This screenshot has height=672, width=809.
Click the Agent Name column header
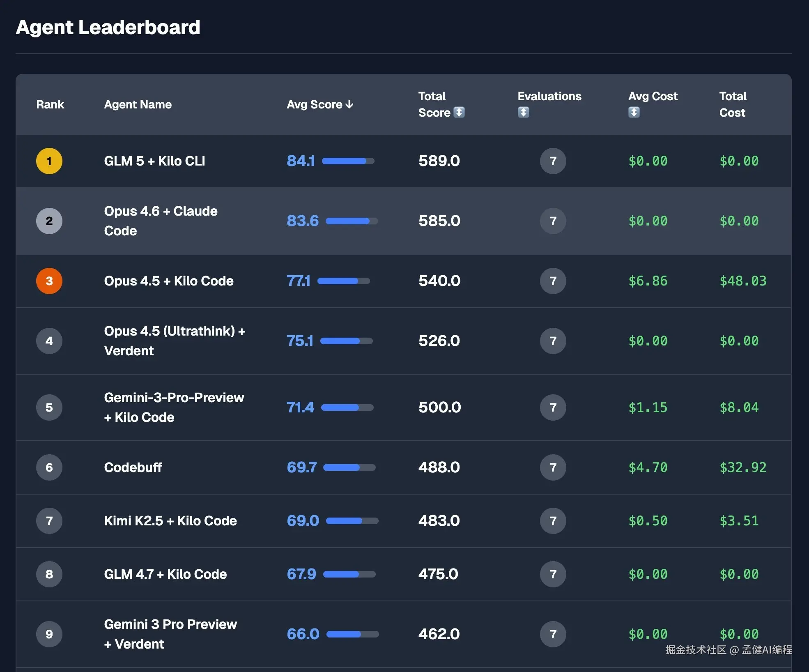point(138,105)
